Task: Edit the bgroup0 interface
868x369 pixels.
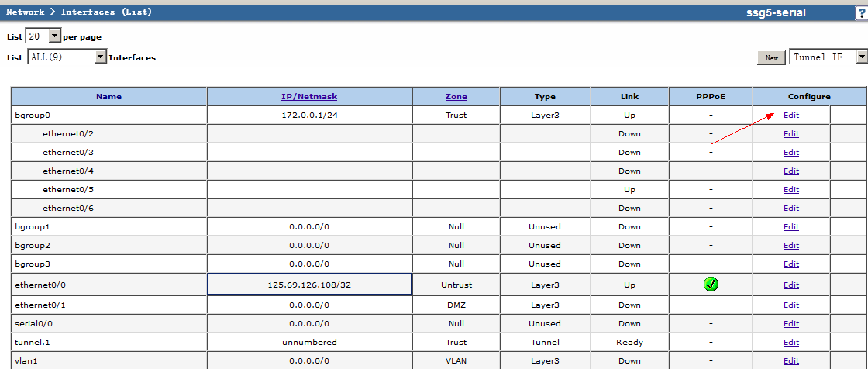Action: coord(790,116)
